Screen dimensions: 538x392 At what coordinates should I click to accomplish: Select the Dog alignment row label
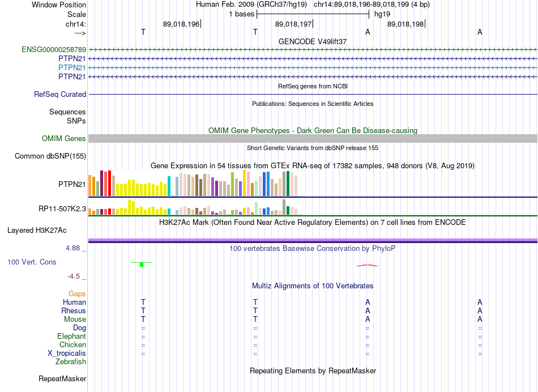79,328
